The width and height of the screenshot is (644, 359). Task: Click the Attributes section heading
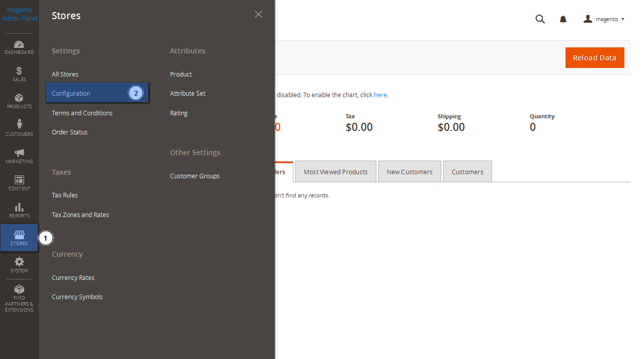(x=188, y=51)
